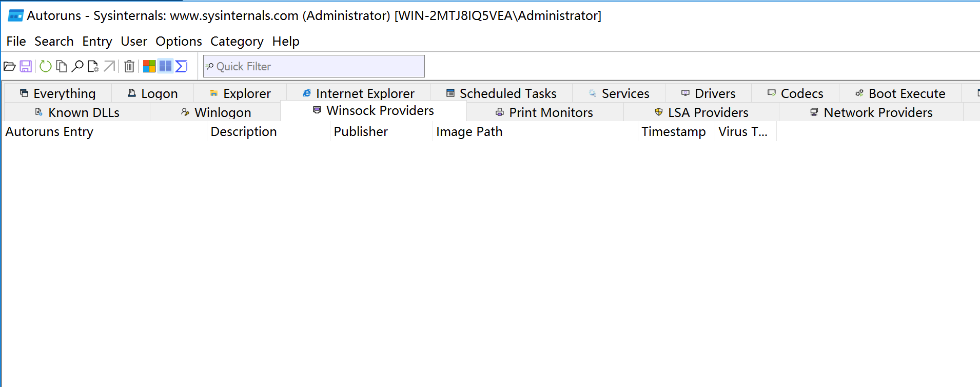Switch to the Scheduled Tasks tab

pos(501,93)
